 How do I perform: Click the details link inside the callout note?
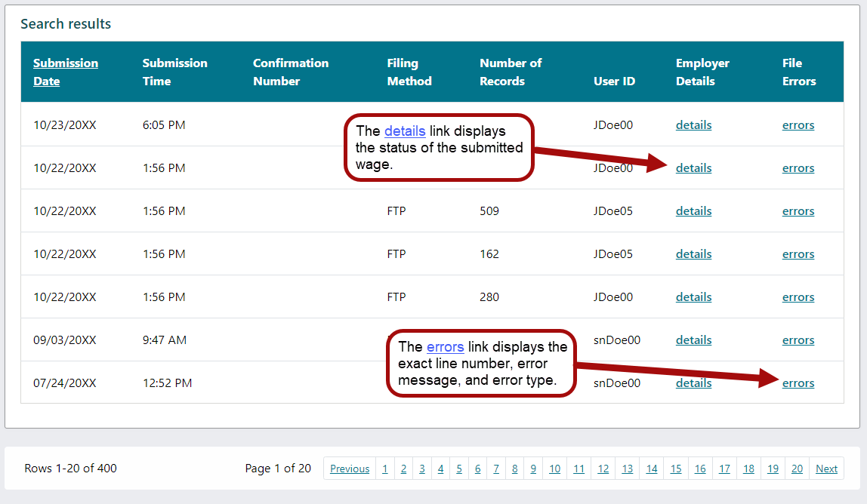tap(405, 131)
